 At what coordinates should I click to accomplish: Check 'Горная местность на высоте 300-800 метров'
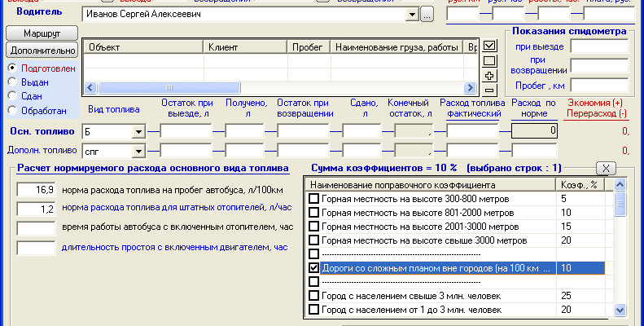coord(314,198)
